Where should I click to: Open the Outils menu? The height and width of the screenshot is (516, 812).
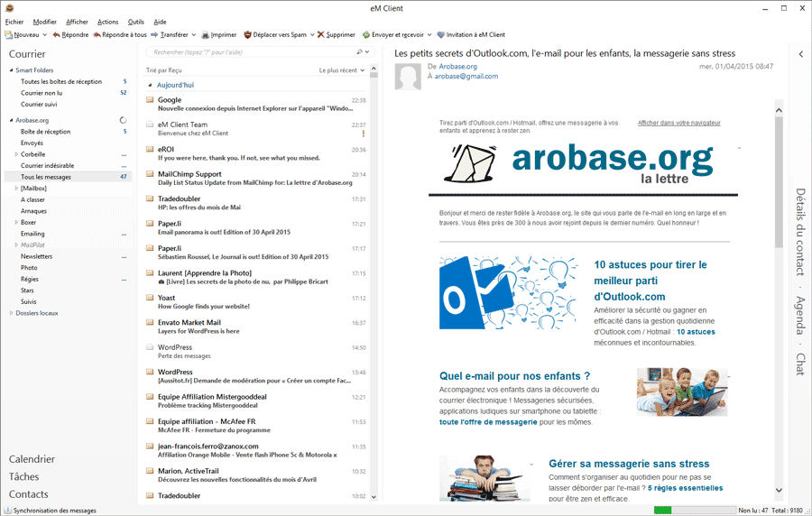click(135, 22)
